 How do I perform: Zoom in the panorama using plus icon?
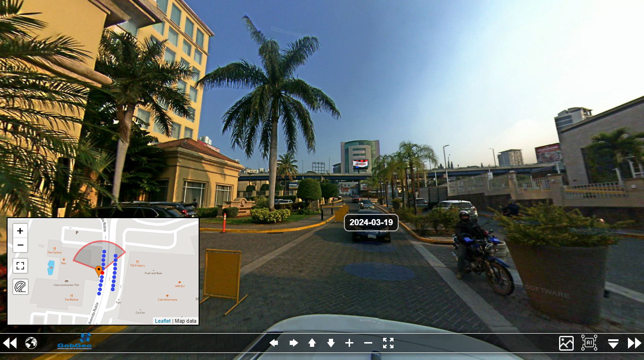349,343
